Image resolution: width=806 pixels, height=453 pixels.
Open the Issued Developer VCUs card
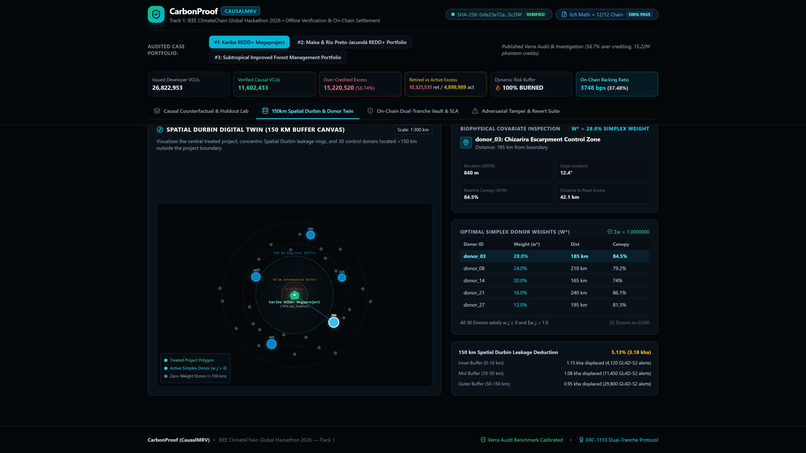click(188, 84)
